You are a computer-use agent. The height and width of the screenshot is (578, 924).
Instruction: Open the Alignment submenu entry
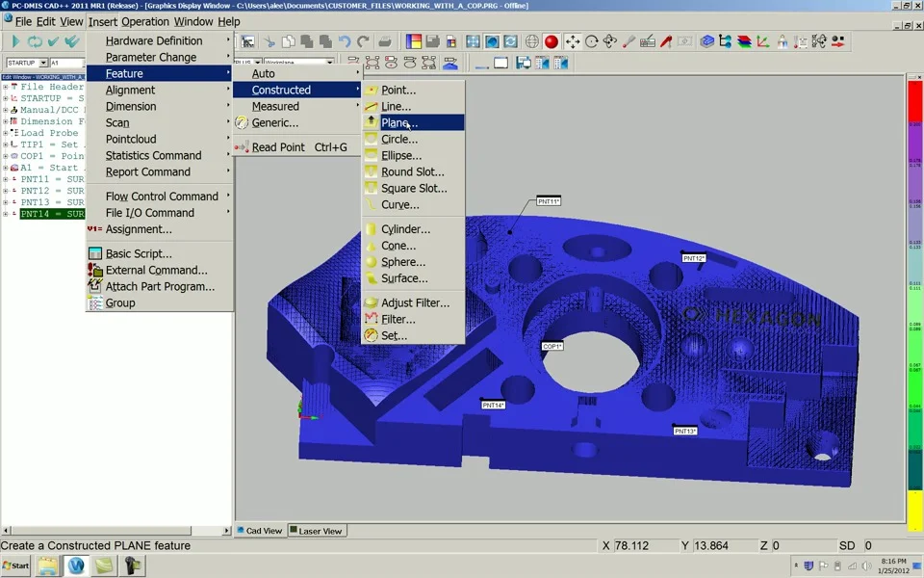130,90
